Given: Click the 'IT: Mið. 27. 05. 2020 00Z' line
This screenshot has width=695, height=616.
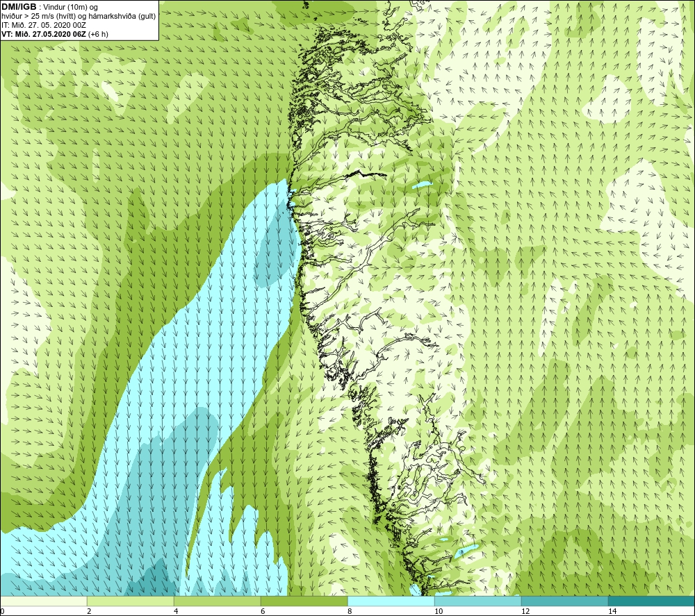Looking at the screenshot, I should click(44, 25).
